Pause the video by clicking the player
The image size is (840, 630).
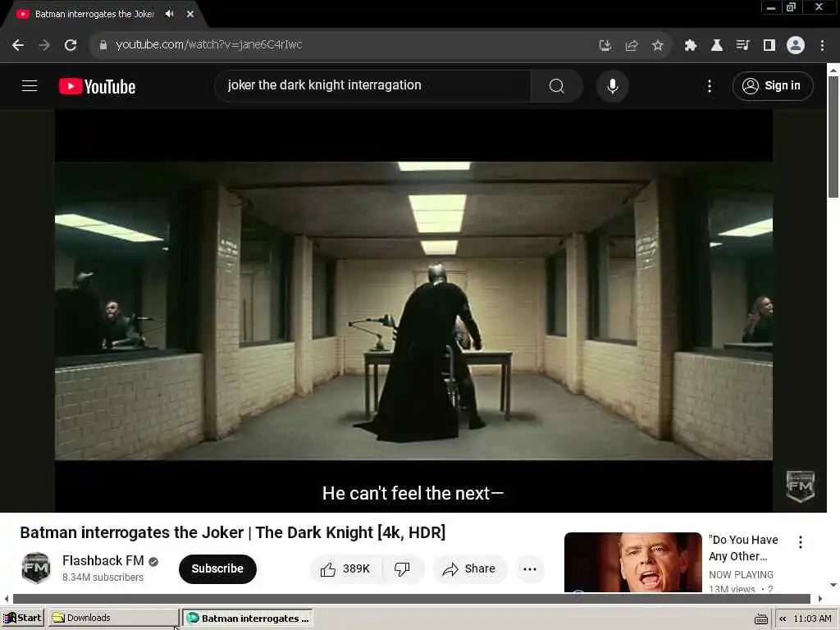413,311
